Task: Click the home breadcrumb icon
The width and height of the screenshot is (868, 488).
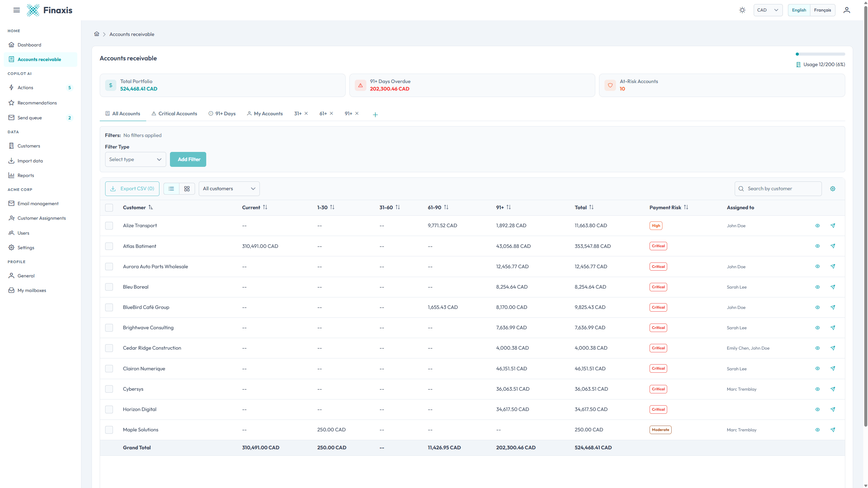Action: [x=97, y=34]
